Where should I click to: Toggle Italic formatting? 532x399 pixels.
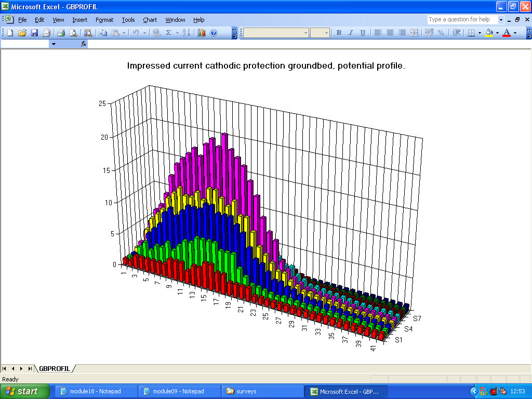coord(351,33)
